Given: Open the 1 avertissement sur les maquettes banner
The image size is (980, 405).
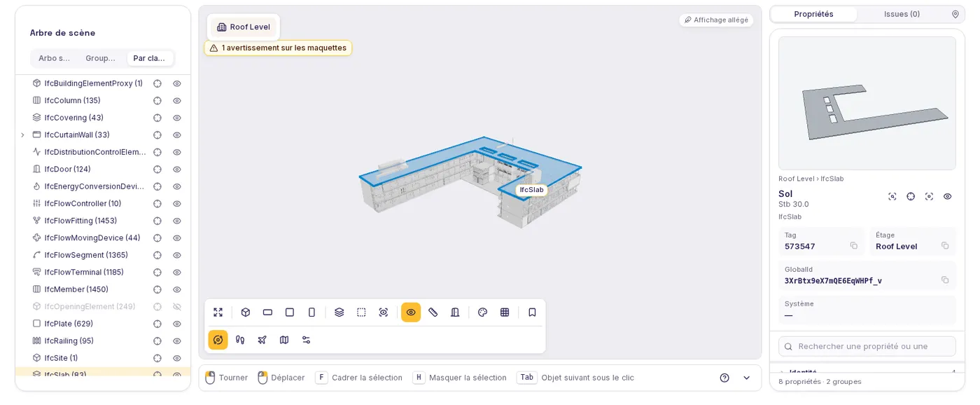Looking at the screenshot, I should 278,48.
